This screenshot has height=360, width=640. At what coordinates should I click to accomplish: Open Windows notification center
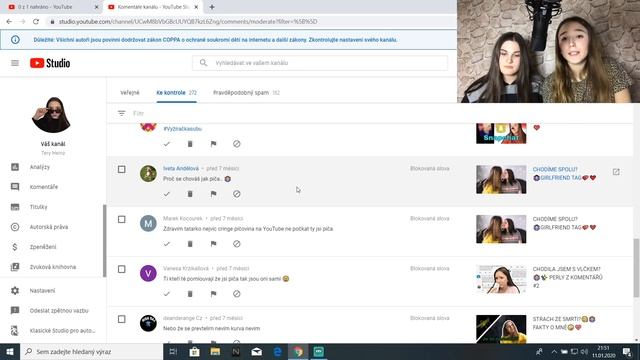coord(627,352)
